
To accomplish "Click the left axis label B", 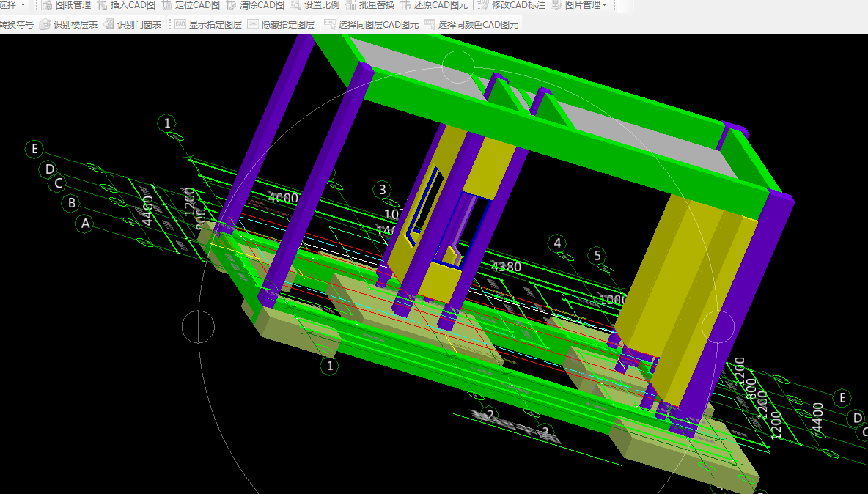I will (x=71, y=203).
